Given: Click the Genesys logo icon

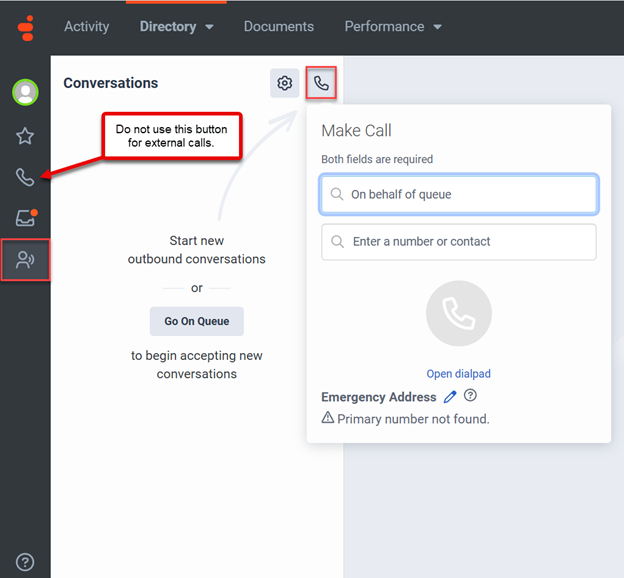Looking at the screenshot, I should point(25,27).
